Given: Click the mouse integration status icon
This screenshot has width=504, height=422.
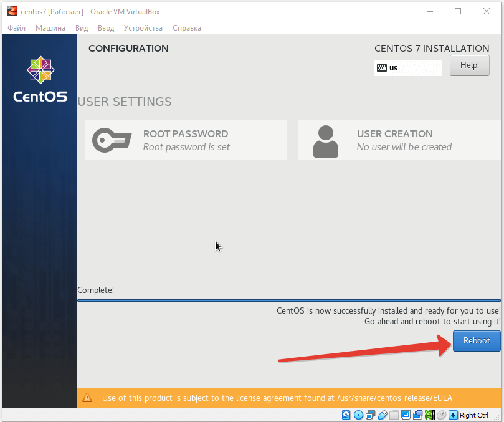Looking at the screenshot, I should pos(441,415).
